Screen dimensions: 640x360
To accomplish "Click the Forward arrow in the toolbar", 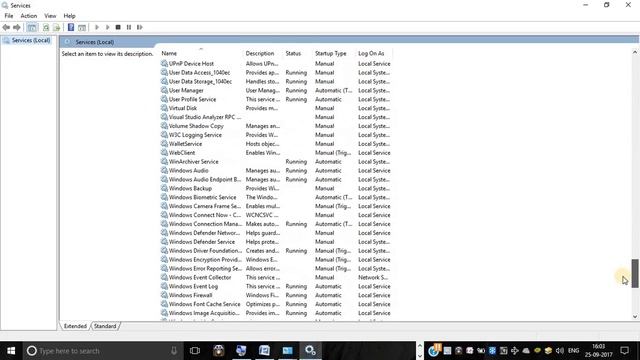I will click(17, 27).
